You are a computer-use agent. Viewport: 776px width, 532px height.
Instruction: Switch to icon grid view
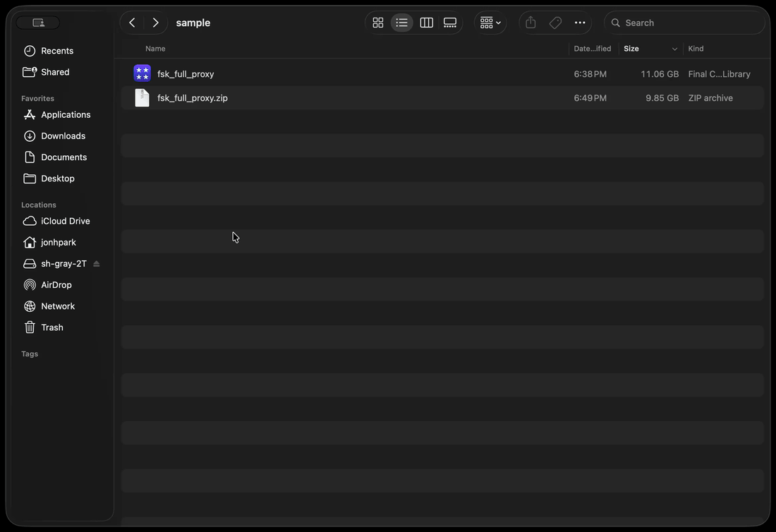(377, 23)
